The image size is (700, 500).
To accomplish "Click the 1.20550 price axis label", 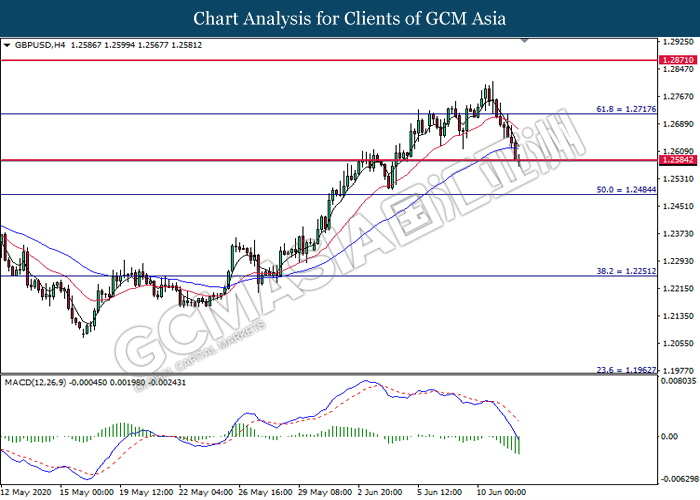I will click(x=678, y=343).
